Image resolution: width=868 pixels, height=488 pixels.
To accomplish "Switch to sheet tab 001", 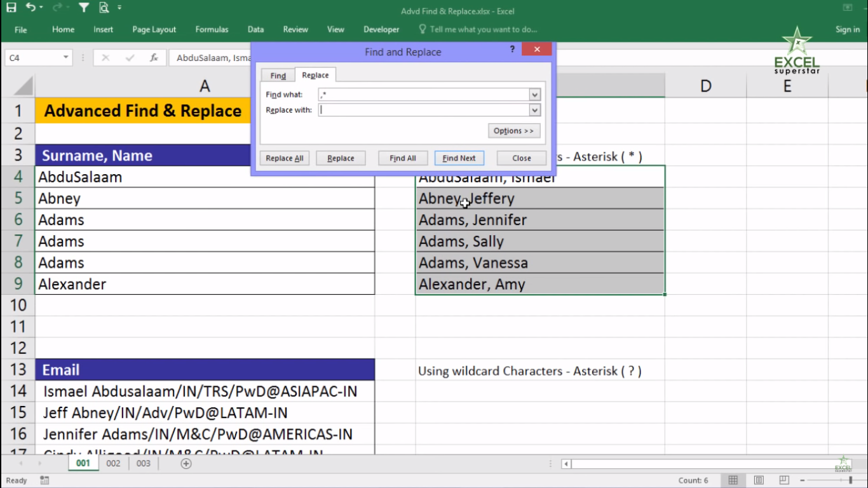I will 83,463.
